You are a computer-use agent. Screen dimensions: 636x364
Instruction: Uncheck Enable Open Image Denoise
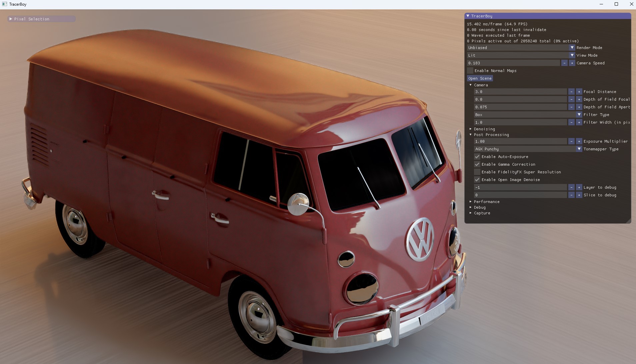point(477,179)
